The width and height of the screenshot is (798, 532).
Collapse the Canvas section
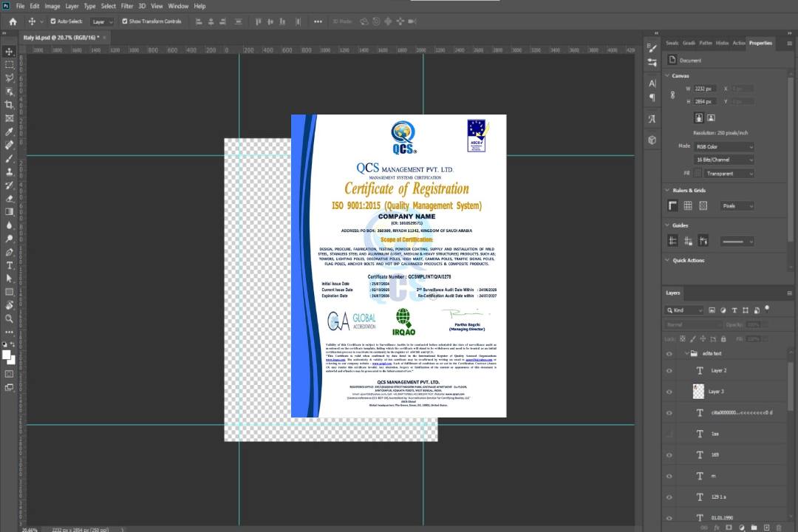[667, 75]
